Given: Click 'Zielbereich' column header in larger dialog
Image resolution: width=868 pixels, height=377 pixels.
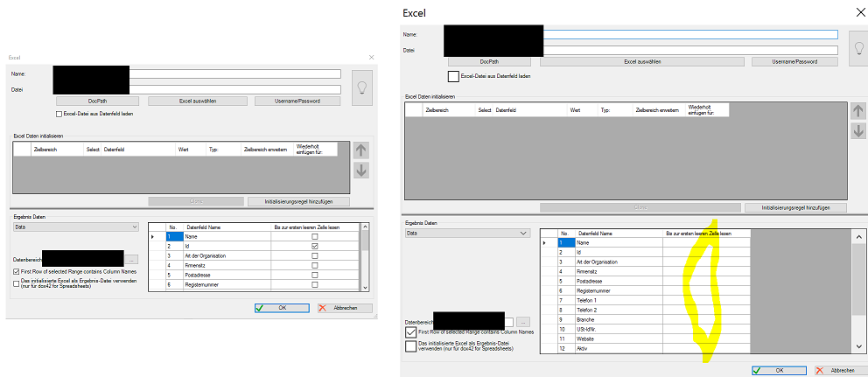Looking at the screenshot, I should (x=450, y=110).
